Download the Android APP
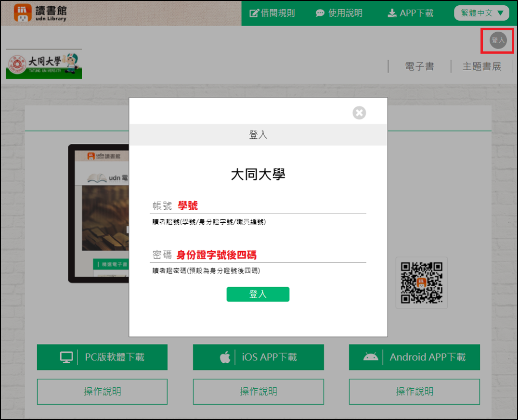518x420 pixels. tap(414, 357)
